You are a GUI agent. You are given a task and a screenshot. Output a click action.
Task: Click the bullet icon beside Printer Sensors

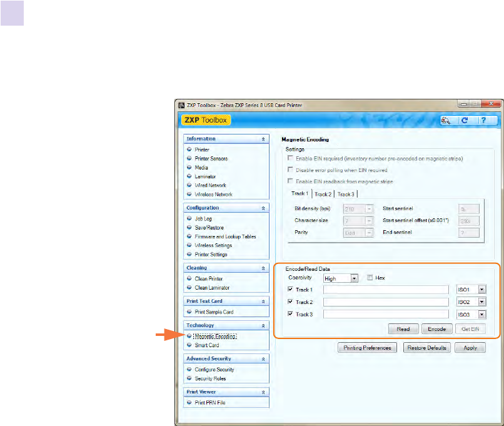(x=189, y=158)
